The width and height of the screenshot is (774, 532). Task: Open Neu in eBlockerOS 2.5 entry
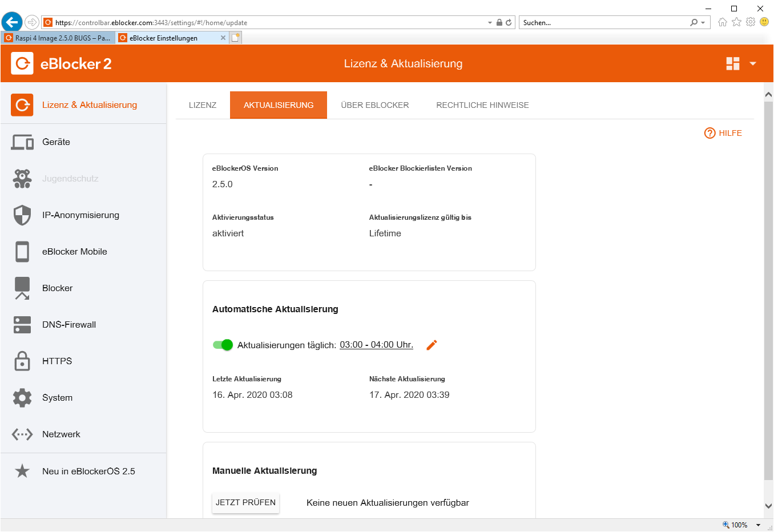click(x=83, y=471)
